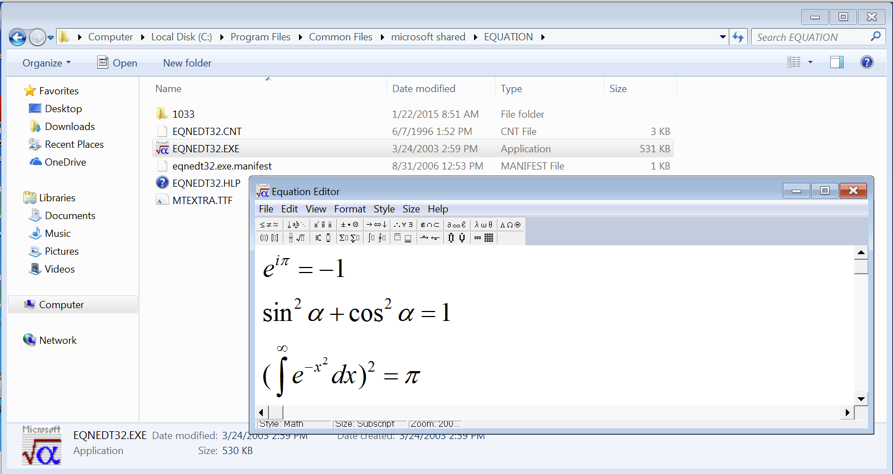Screen dimensions: 893x474
Task: Open the operator symbols palette (±•⊗)
Action: [350, 224]
